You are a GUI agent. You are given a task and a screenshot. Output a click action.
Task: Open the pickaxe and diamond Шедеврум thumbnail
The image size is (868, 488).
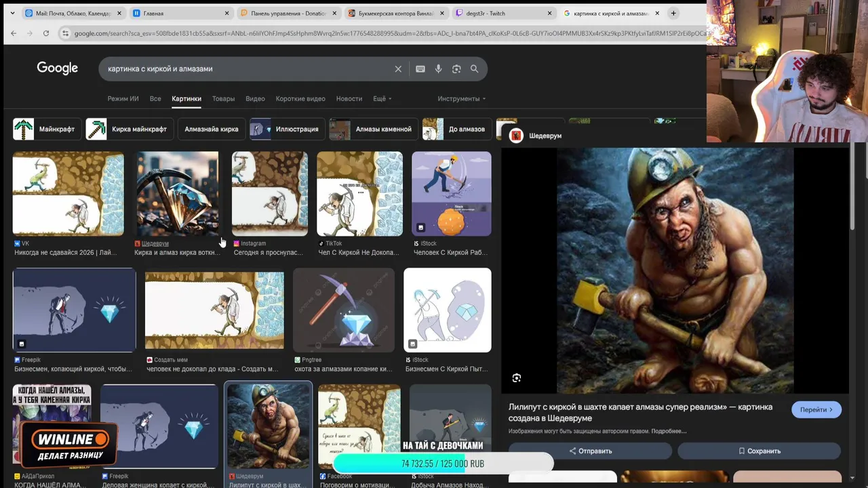(178, 194)
